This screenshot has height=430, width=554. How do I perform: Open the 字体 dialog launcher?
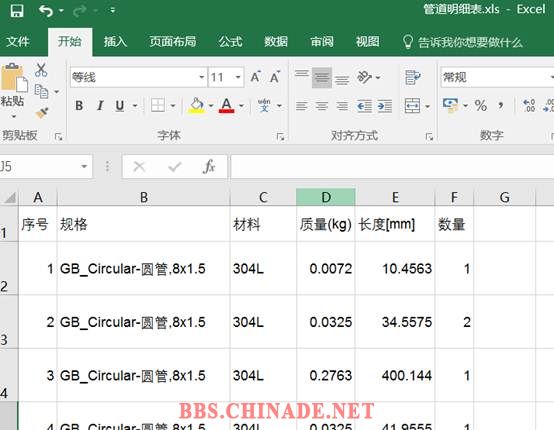[281, 136]
